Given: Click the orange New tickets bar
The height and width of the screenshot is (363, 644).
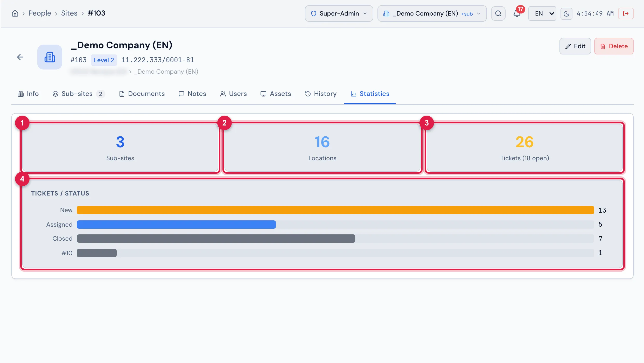Looking at the screenshot, I should (x=335, y=210).
